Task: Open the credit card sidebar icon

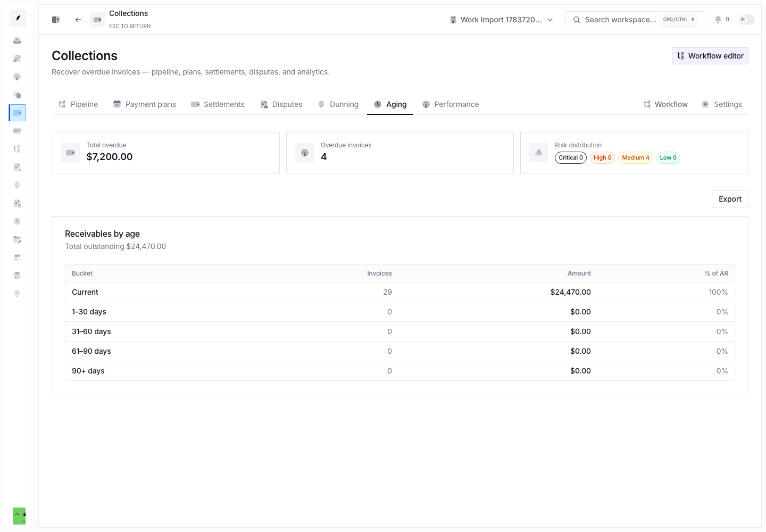Action: coord(17,131)
